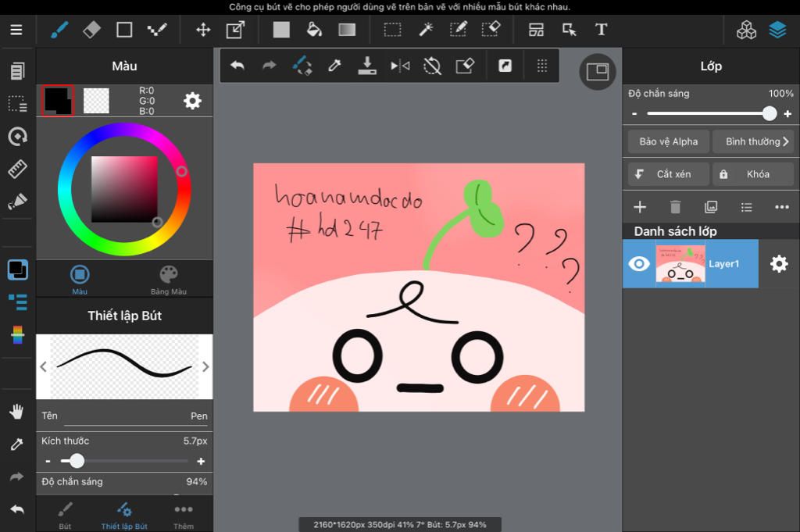Toggle the Layers panel icon
This screenshot has height=532, width=800.
point(777,30)
